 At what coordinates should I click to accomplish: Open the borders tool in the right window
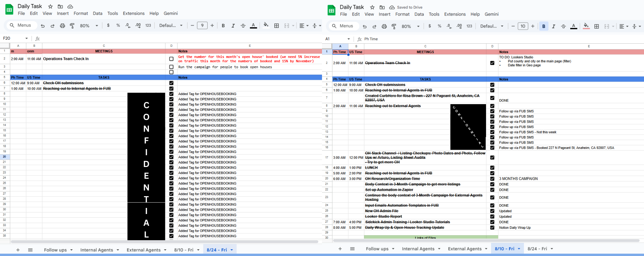coord(596,26)
